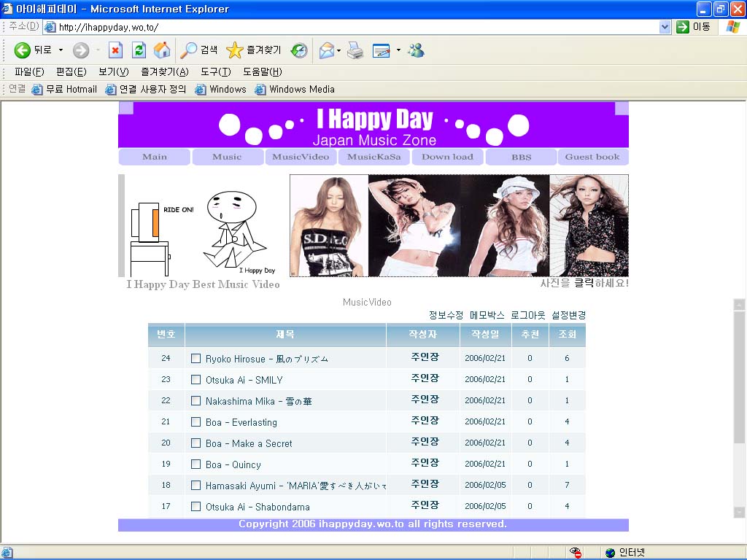Viewport: 747px width, 560px height.
Task: Switch to the MusicVideo site tab
Action: [301, 157]
